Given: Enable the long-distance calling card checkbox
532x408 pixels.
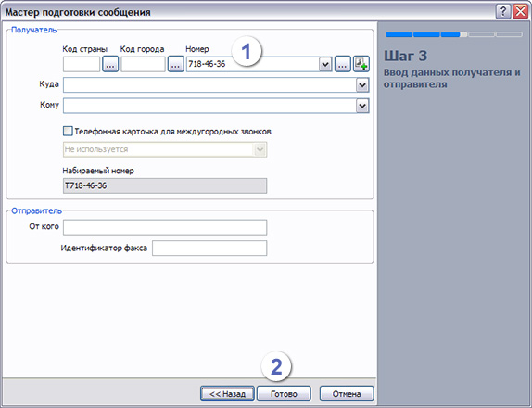Looking at the screenshot, I should tap(68, 131).
